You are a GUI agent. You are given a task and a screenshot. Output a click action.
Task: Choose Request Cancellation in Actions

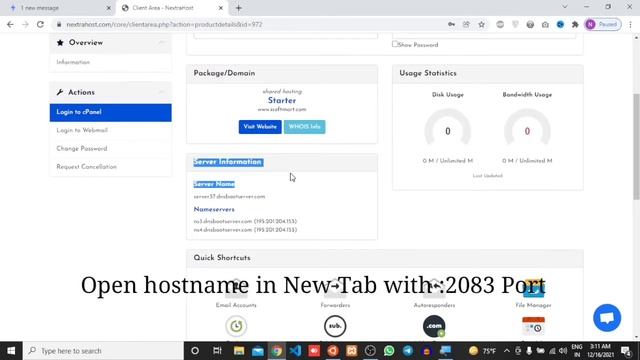(x=111, y=167)
